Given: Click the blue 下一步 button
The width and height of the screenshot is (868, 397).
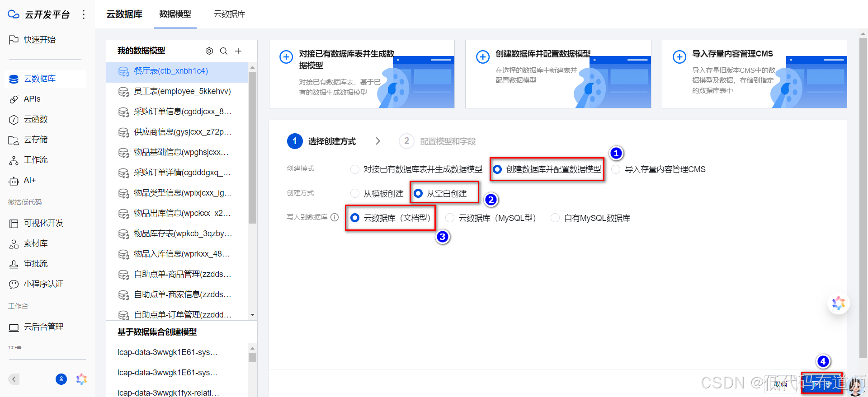Looking at the screenshot, I should click(x=822, y=384).
